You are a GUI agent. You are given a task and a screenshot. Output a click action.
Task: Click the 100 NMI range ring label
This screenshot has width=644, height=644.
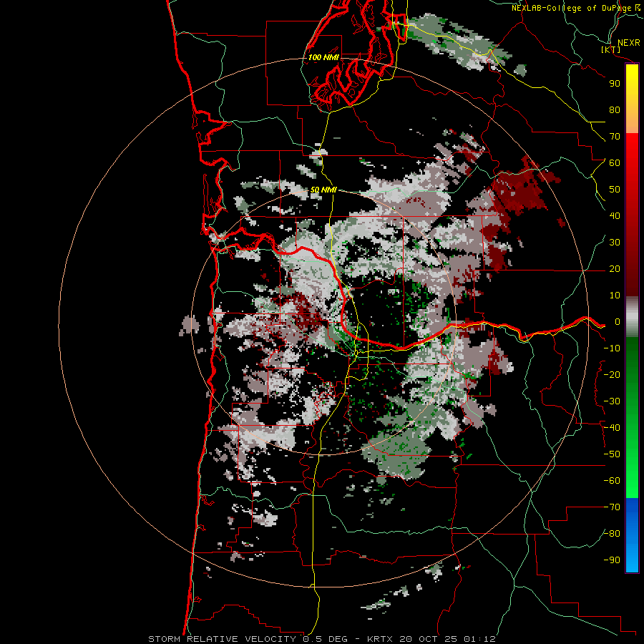coord(323,57)
